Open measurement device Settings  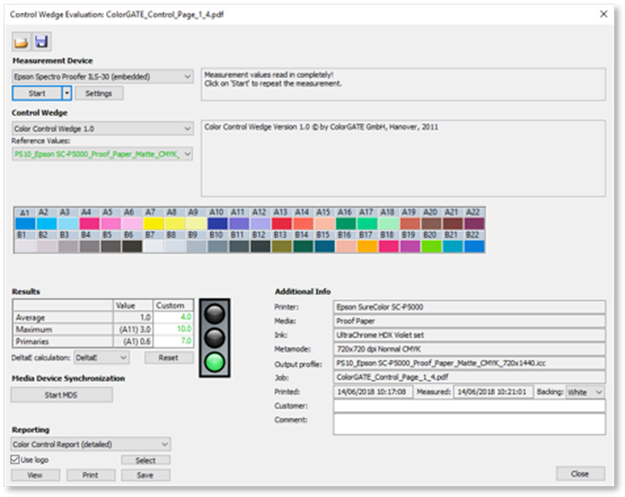tap(99, 93)
